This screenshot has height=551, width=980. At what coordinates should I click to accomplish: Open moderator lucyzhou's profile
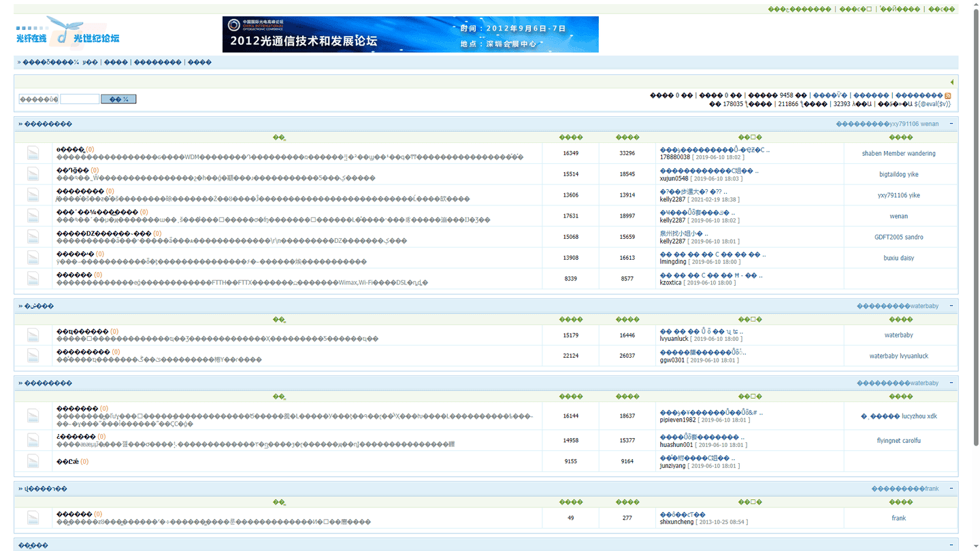coord(913,416)
